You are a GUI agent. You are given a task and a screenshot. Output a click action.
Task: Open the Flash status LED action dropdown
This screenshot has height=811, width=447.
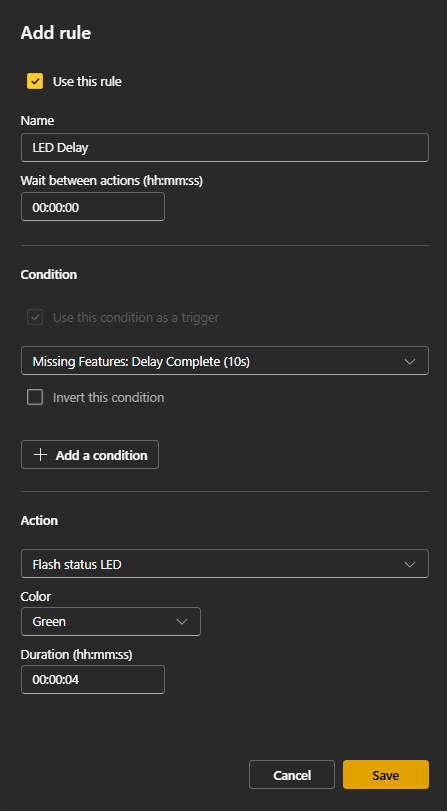(225, 563)
